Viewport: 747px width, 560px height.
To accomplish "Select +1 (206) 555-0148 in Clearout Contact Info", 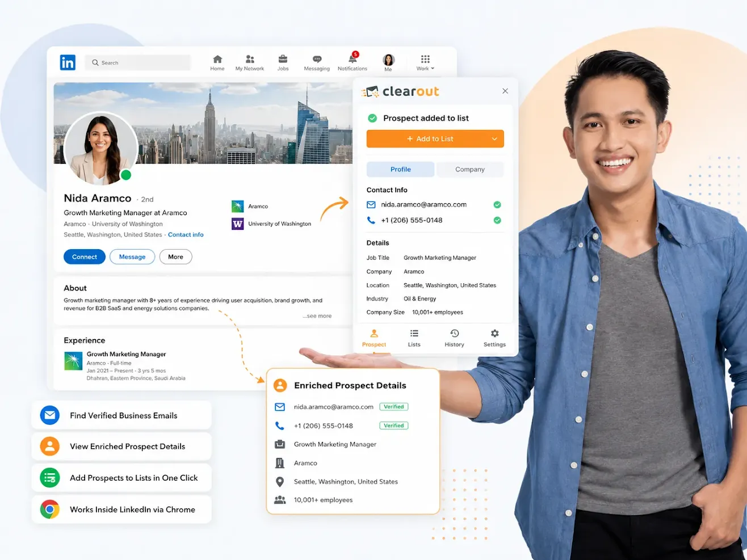I will point(412,221).
